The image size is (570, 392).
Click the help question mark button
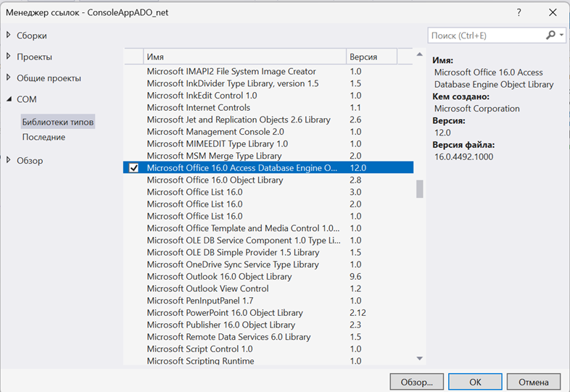tap(519, 12)
